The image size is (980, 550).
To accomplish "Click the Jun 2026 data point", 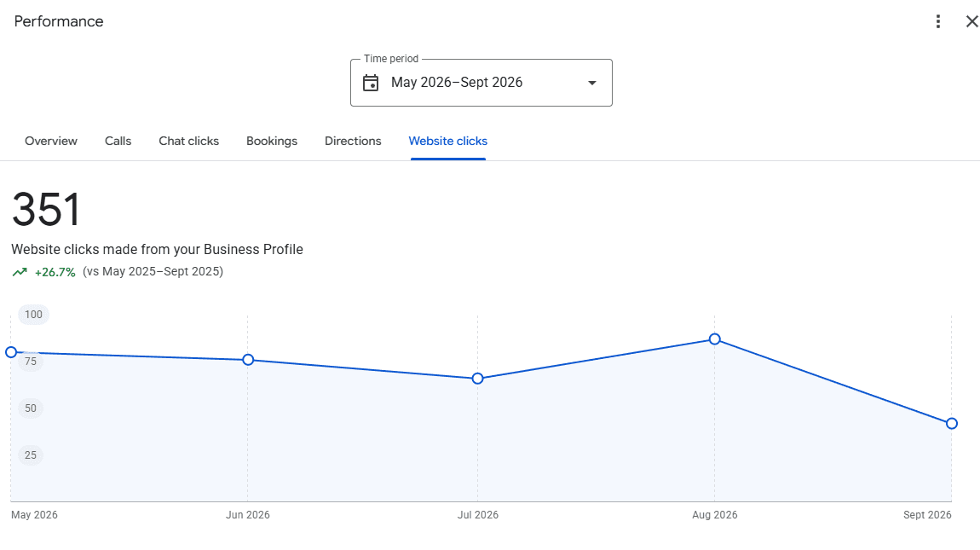I will click(x=248, y=360).
